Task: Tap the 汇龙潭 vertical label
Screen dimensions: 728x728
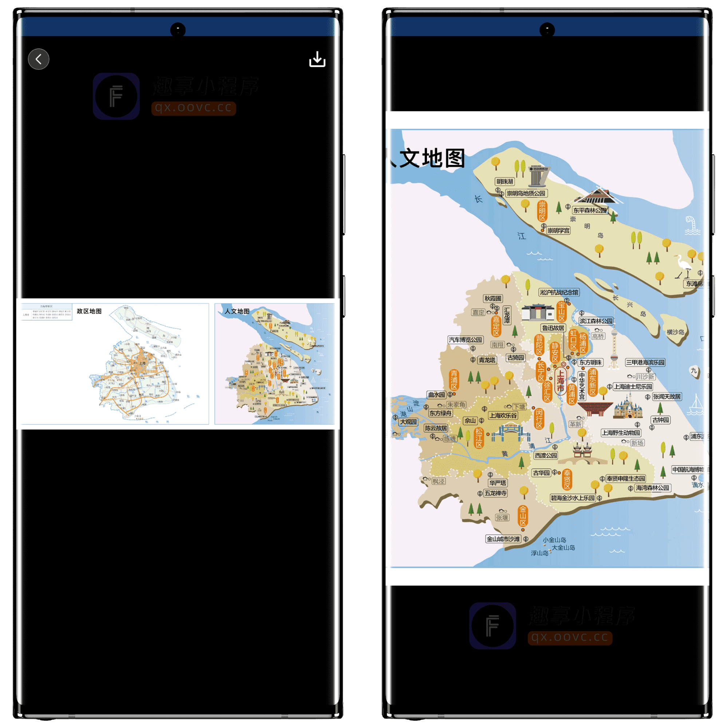Action: click(x=507, y=315)
